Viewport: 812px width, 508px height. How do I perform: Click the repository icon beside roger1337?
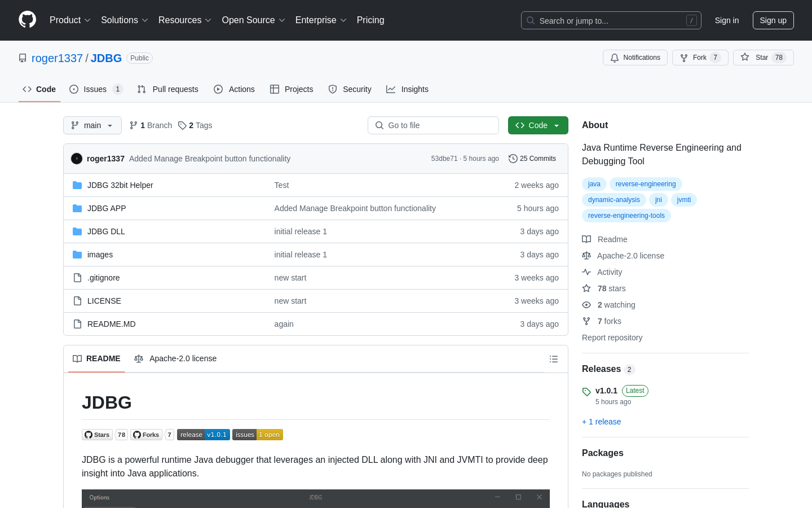[x=23, y=58]
